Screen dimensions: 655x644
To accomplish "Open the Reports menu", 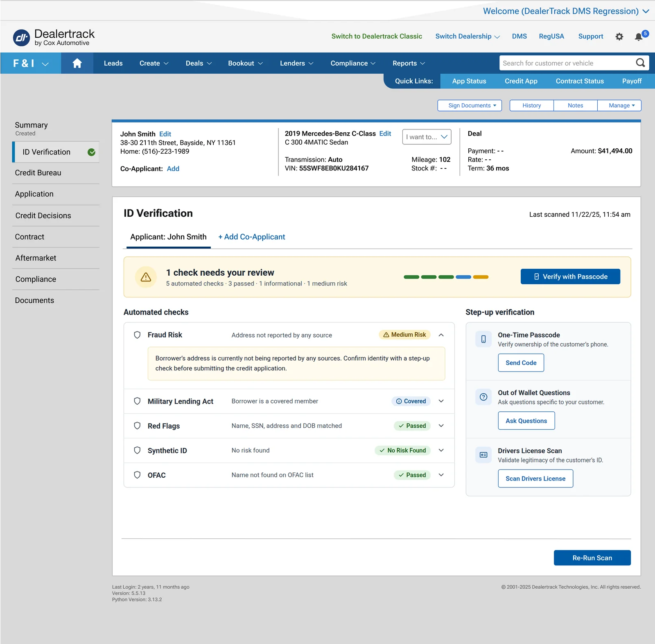I will [409, 63].
